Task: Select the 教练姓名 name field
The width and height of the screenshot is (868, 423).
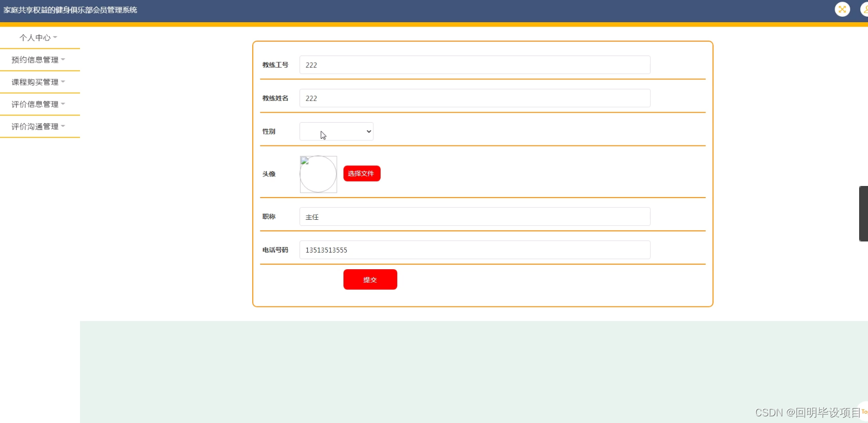Action: [474, 98]
